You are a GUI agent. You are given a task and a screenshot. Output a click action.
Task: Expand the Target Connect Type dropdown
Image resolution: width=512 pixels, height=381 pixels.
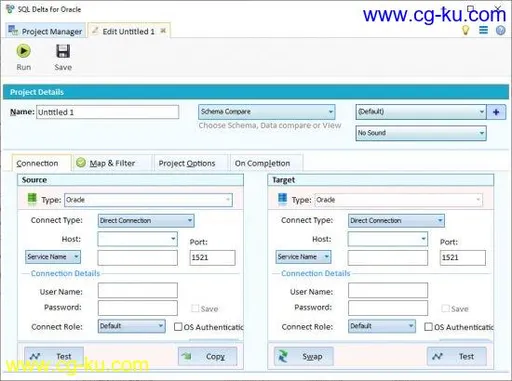click(396, 220)
